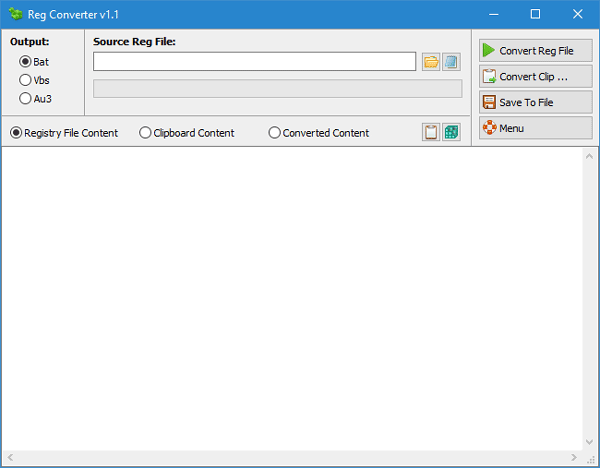
Task: Click Save To File button
Action: (535, 102)
